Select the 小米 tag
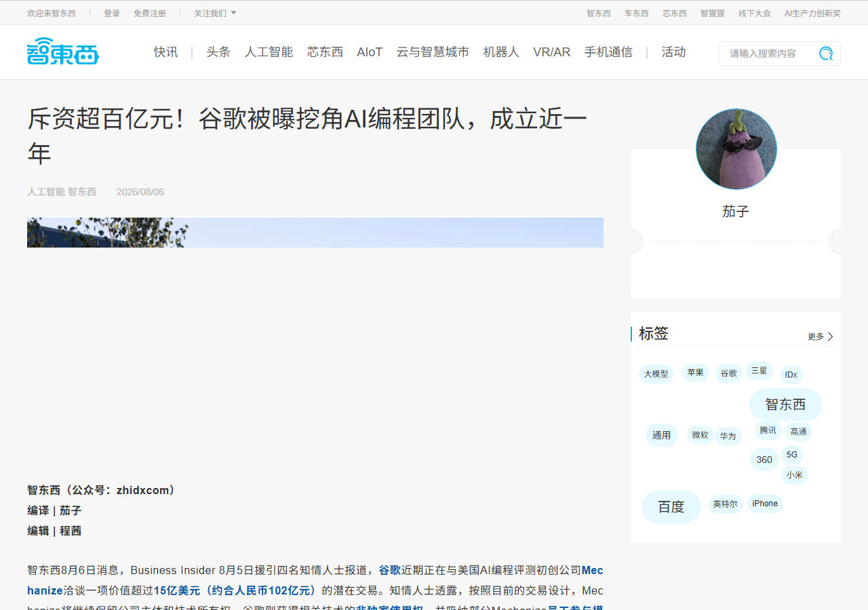Viewport: 868px width, 610px height. [x=794, y=475]
